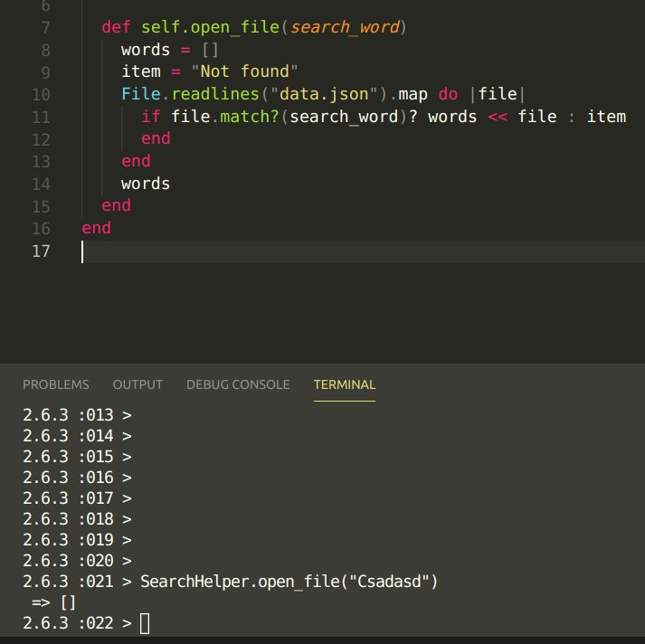645x644 pixels.
Task: Click 'words' on line 14
Action: (146, 184)
